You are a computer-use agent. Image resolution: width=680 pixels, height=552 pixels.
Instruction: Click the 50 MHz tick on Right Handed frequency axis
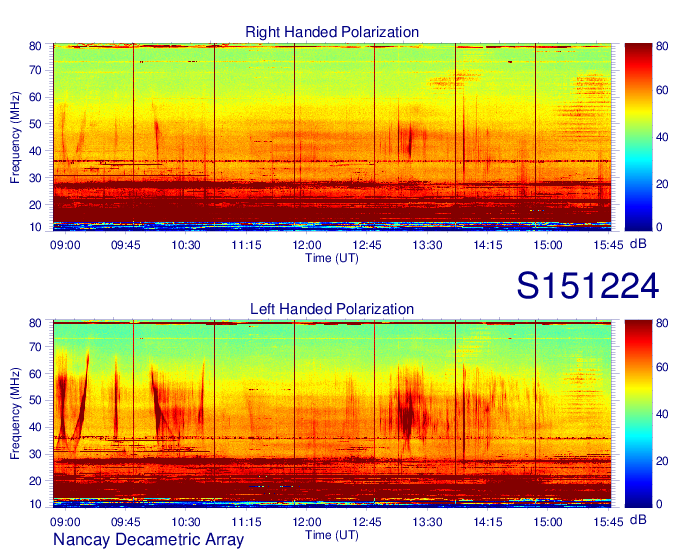pos(35,124)
